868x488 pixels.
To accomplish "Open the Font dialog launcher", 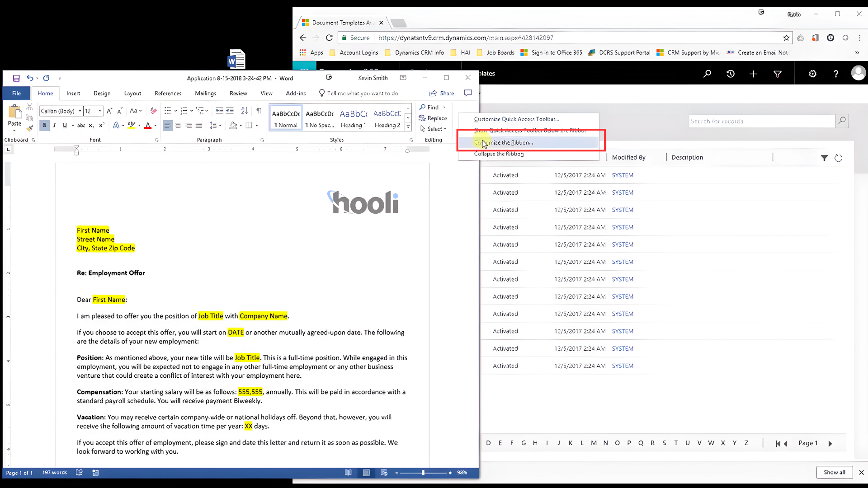I will pos(157,140).
